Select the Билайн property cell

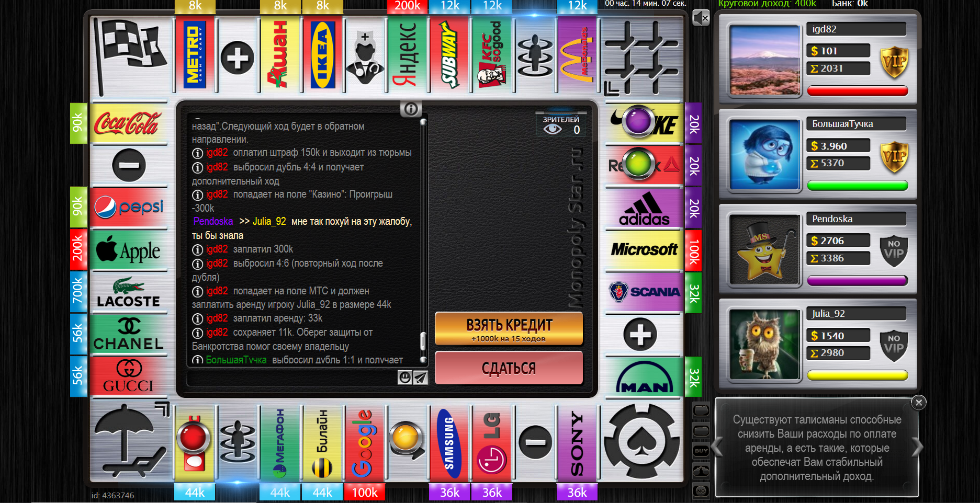coord(323,443)
